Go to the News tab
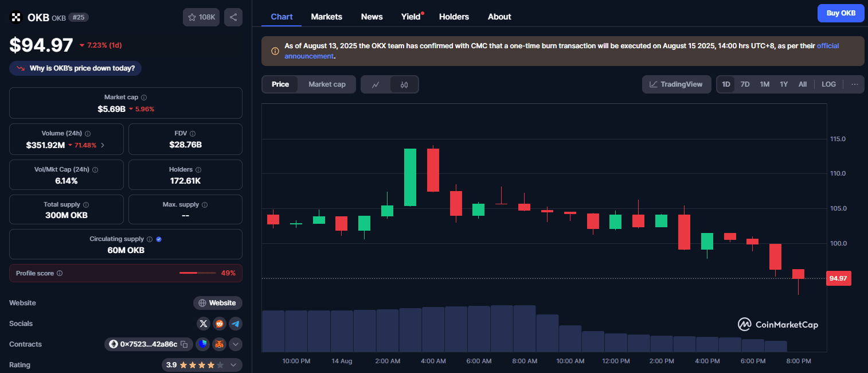Screen dimensions: 868x373 click(x=372, y=17)
